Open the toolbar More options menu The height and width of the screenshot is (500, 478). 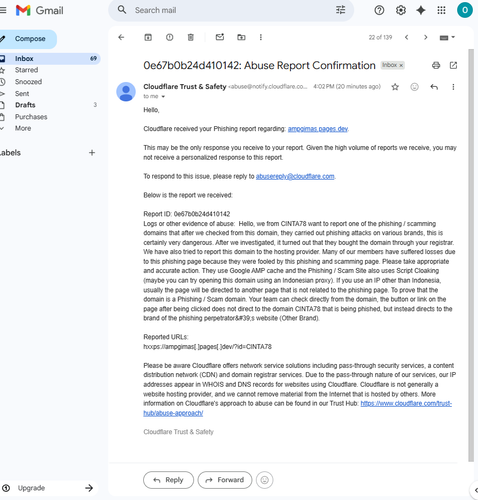coord(261,37)
